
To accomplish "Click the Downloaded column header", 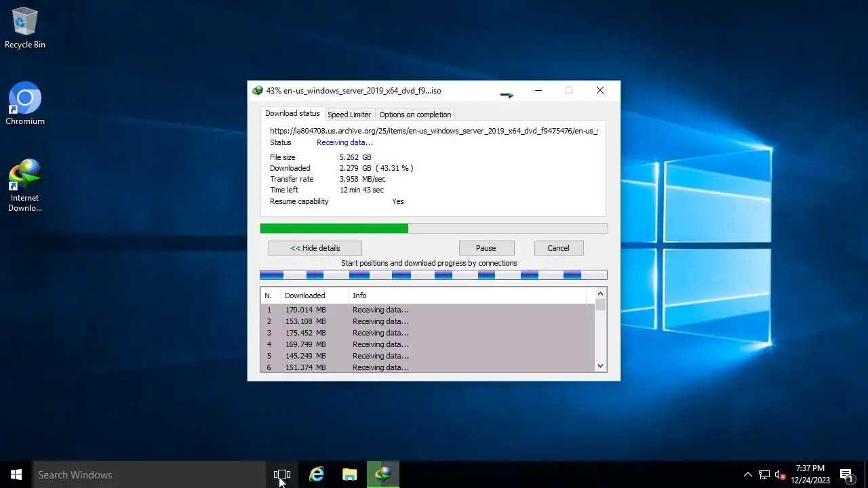I will (315, 296).
